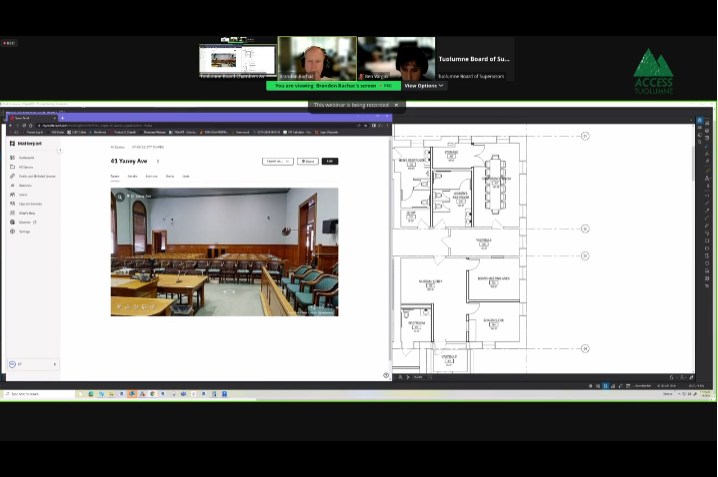
Task: Open the more options menu beside 41 Yaney Ave
Action: coord(158,161)
